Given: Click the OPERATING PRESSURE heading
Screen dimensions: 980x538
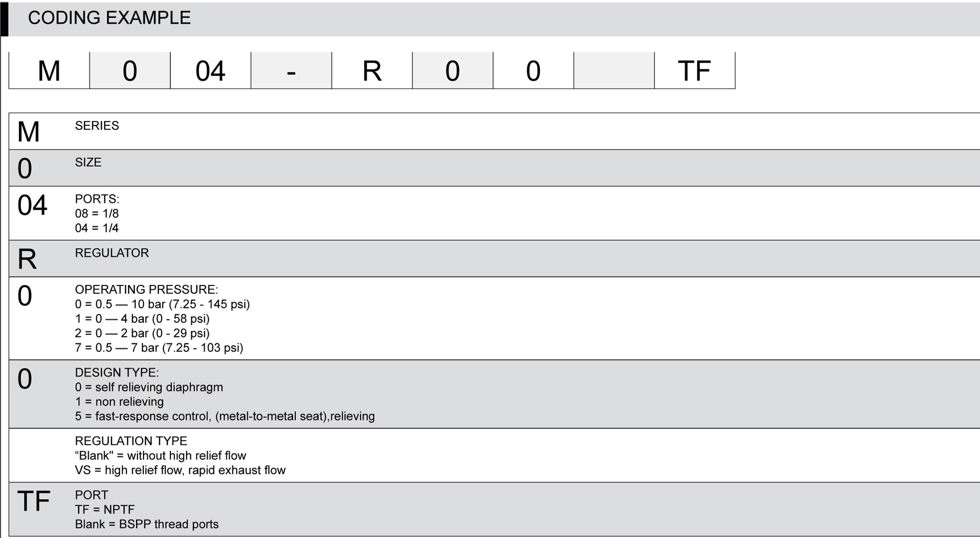Looking at the screenshot, I should pyautogui.click(x=146, y=289).
